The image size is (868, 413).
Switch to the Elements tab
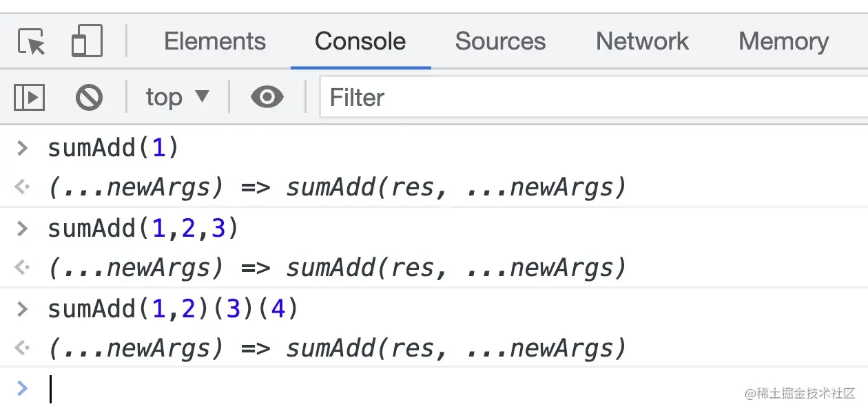pos(214,41)
